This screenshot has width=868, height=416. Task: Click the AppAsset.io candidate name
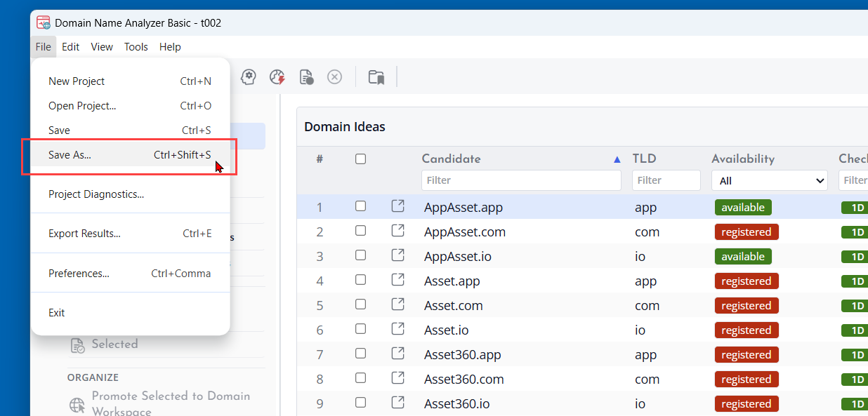458,256
